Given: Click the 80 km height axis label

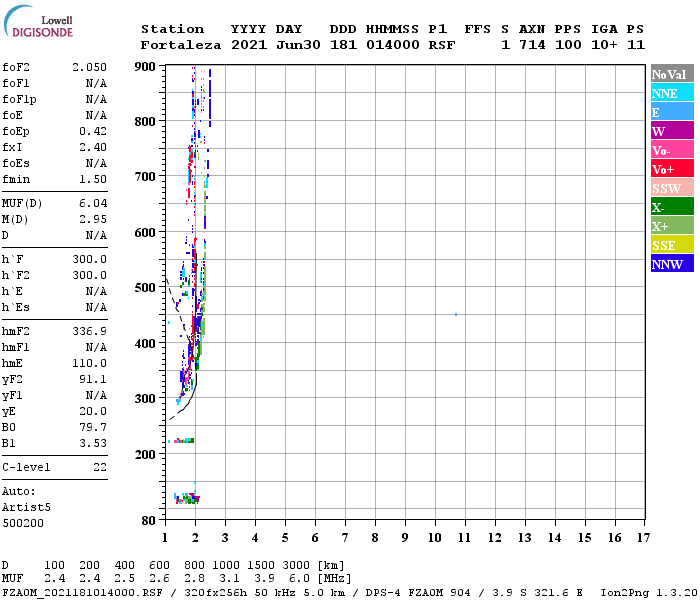Looking at the screenshot, I should [149, 521].
